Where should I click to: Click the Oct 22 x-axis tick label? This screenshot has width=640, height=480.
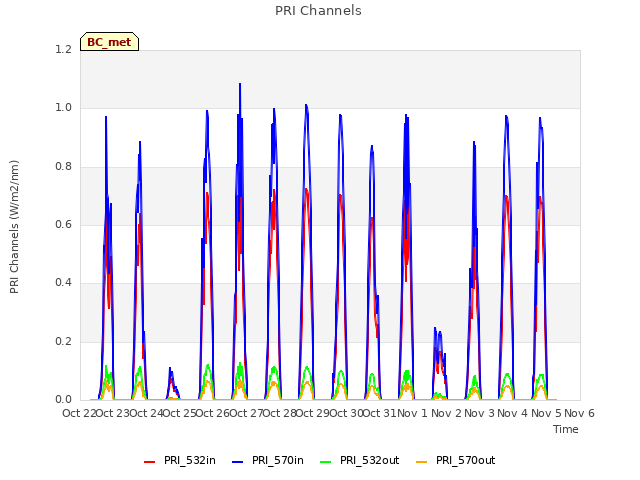coord(79,413)
